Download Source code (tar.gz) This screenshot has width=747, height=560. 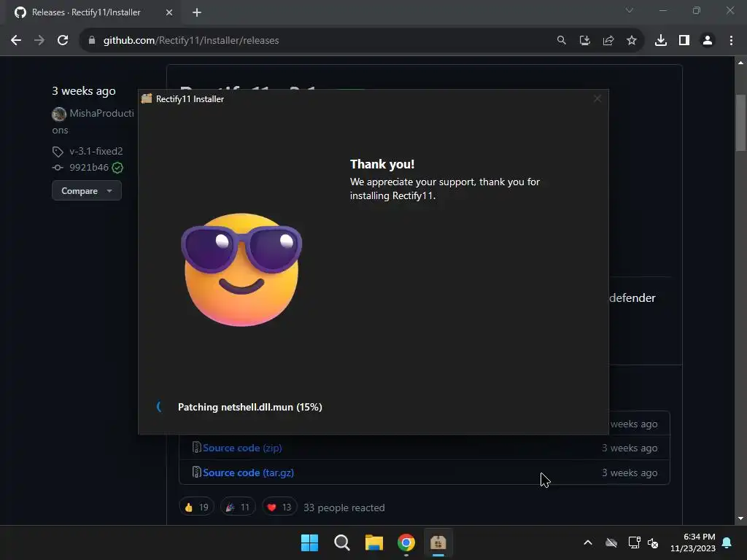(248, 472)
